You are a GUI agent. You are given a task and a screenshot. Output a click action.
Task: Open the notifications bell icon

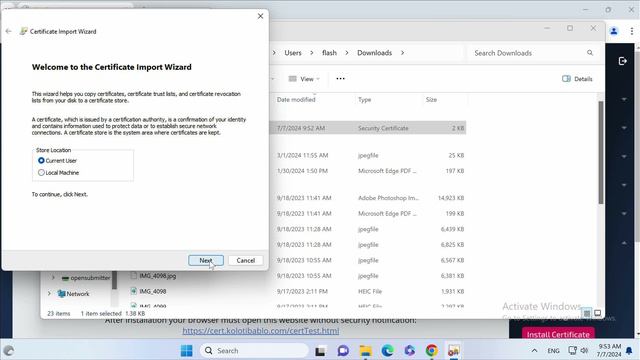629,351
